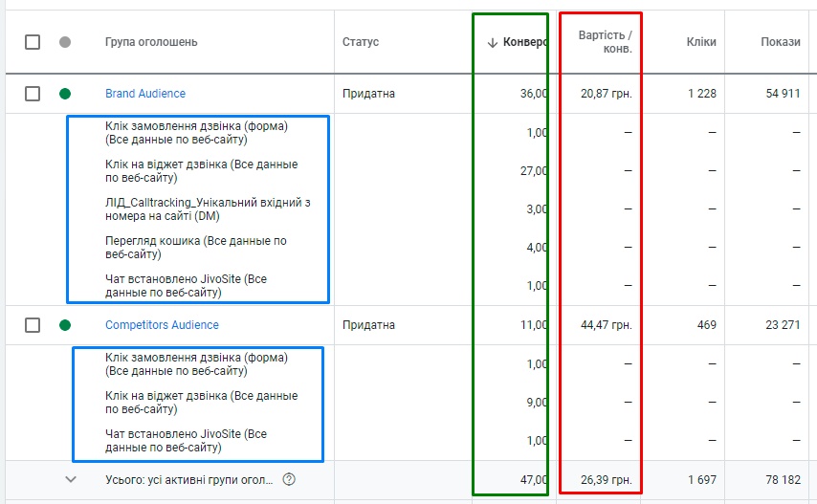Click Brand Audience green status dot

click(64, 94)
